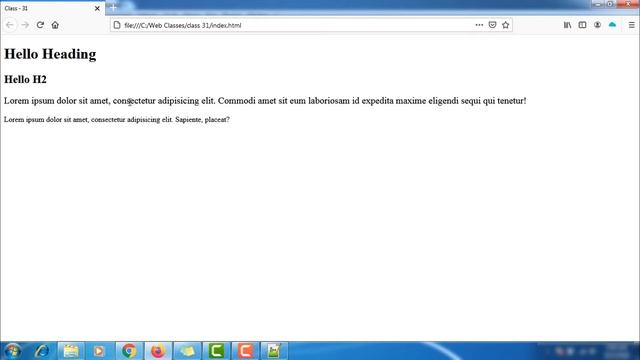Show sidebars icon in toolbar

pyautogui.click(x=582, y=25)
